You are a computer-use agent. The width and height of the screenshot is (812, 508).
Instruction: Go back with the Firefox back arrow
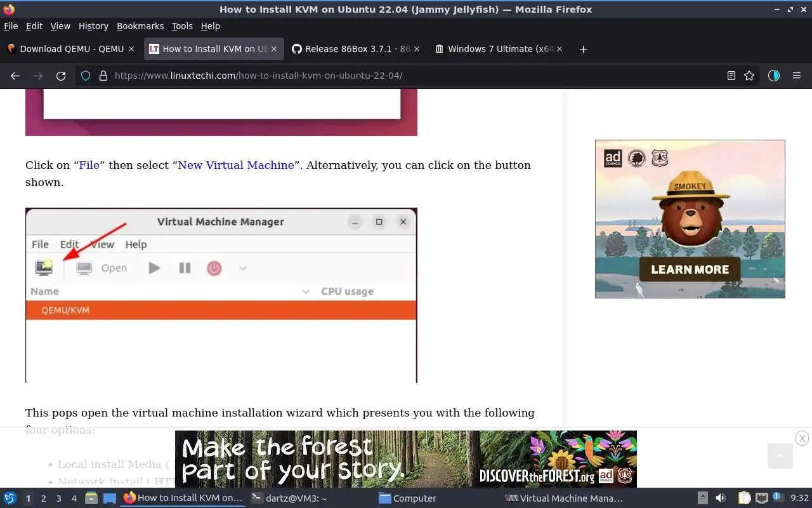click(15, 76)
